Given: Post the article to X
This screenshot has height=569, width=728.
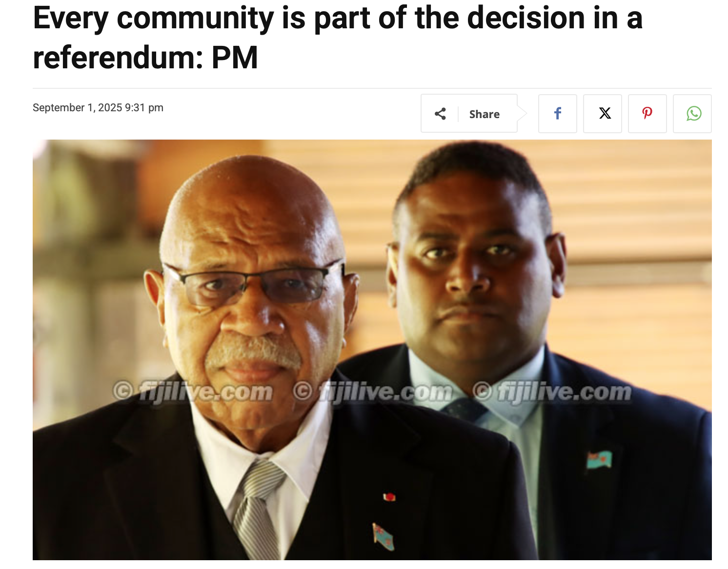Looking at the screenshot, I should point(603,114).
